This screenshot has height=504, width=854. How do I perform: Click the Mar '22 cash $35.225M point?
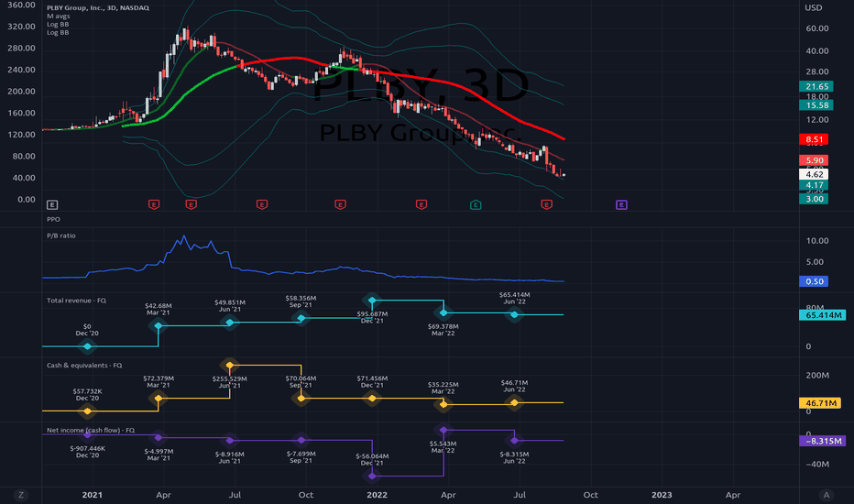coord(443,404)
